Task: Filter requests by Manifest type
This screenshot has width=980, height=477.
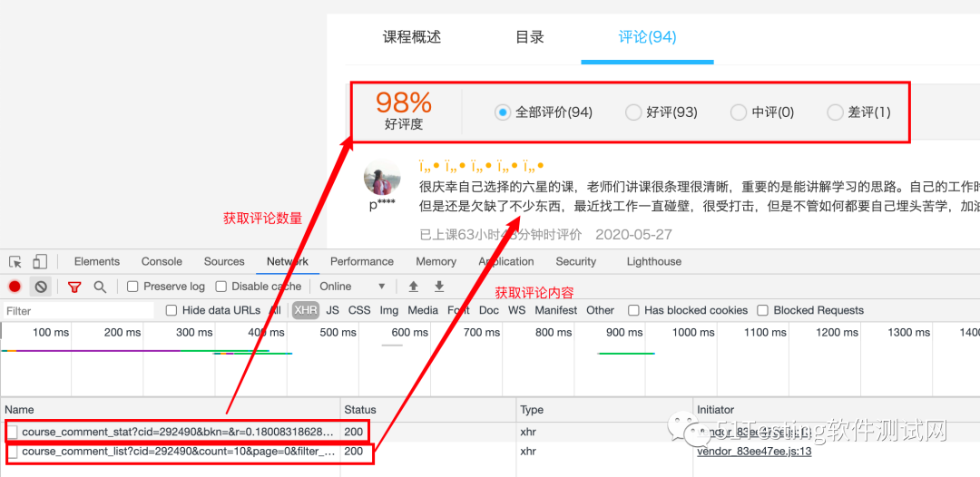Action: click(556, 310)
